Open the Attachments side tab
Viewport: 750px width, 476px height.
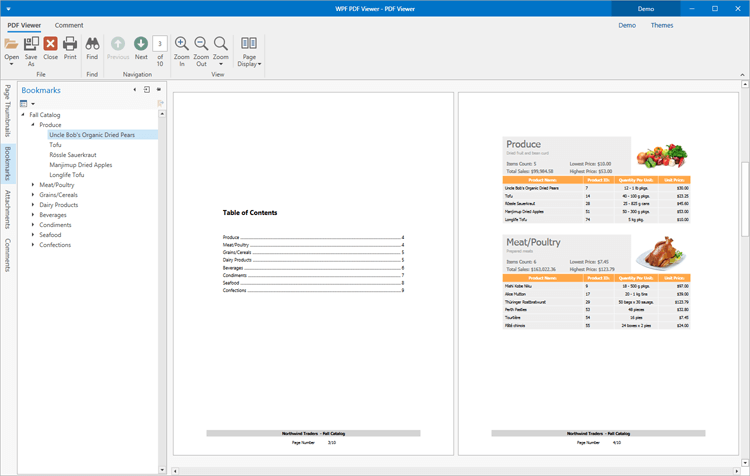pyautogui.click(x=7, y=210)
